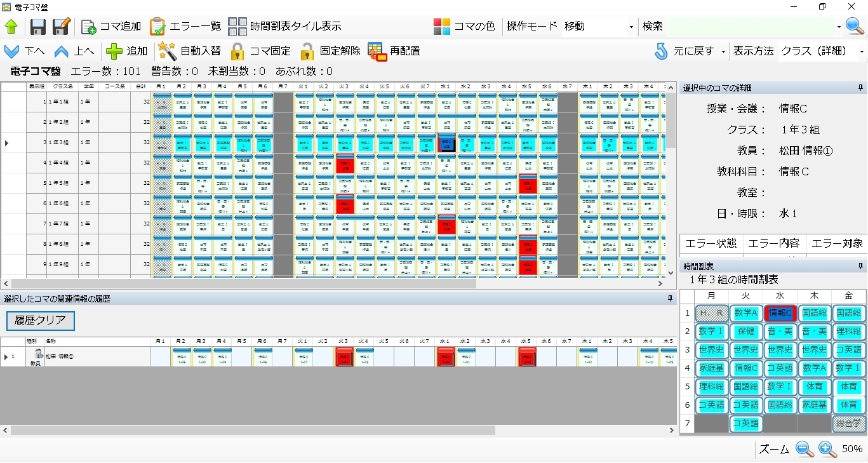868x463 pixels.
Task: Switch to the エラー内容 tab
Action: pos(774,243)
